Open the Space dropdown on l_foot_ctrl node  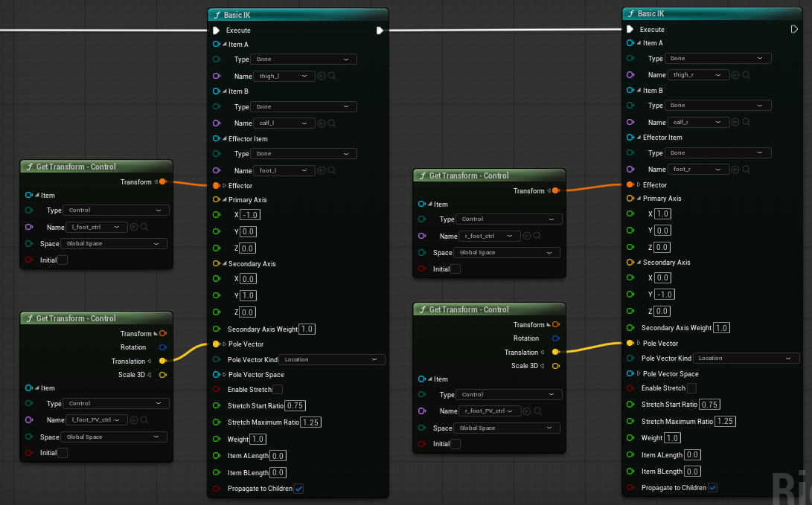pyautogui.click(x=114, y=244)
